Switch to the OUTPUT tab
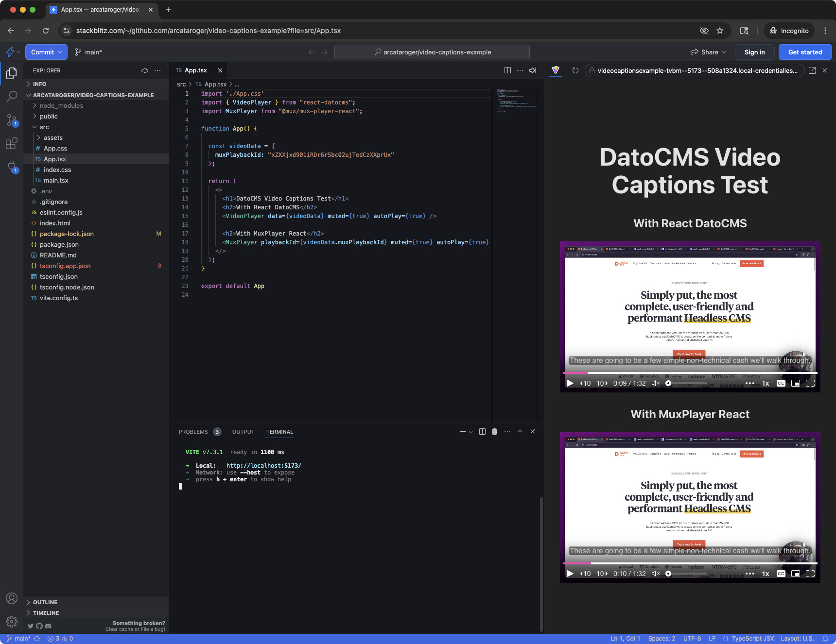This screenshot has width=836, height=644. (x=243, y=432)
